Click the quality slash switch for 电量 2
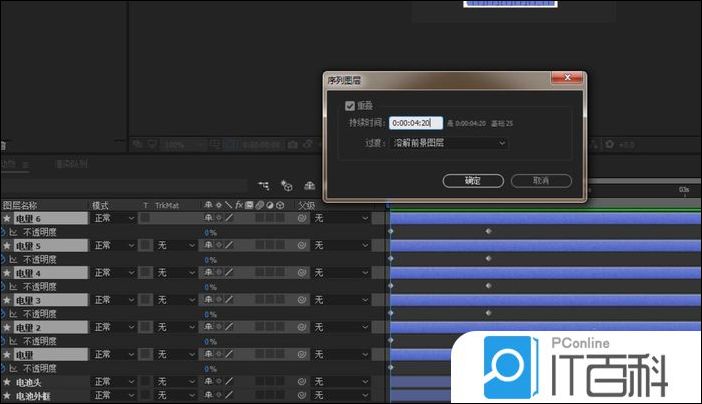The image size is (702, 404). click(x=228, y=328)
